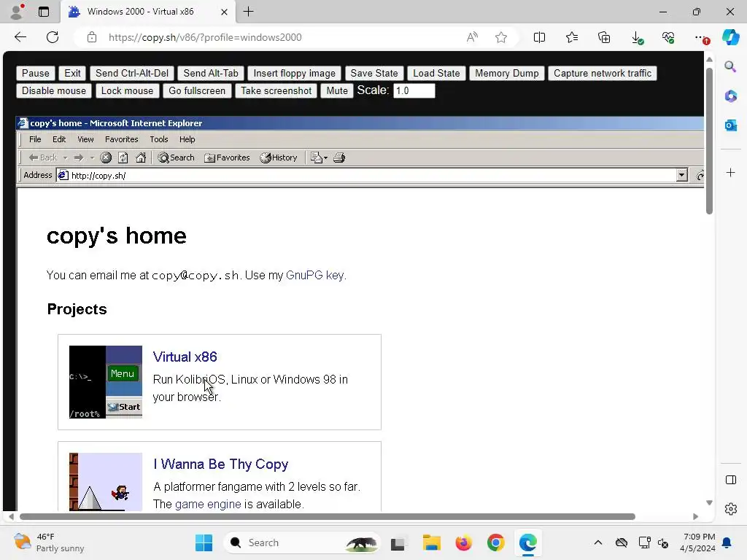Viewport: 747px width, 560px height.
Task: Open IE Search pane
Action: tap(177, 157)
